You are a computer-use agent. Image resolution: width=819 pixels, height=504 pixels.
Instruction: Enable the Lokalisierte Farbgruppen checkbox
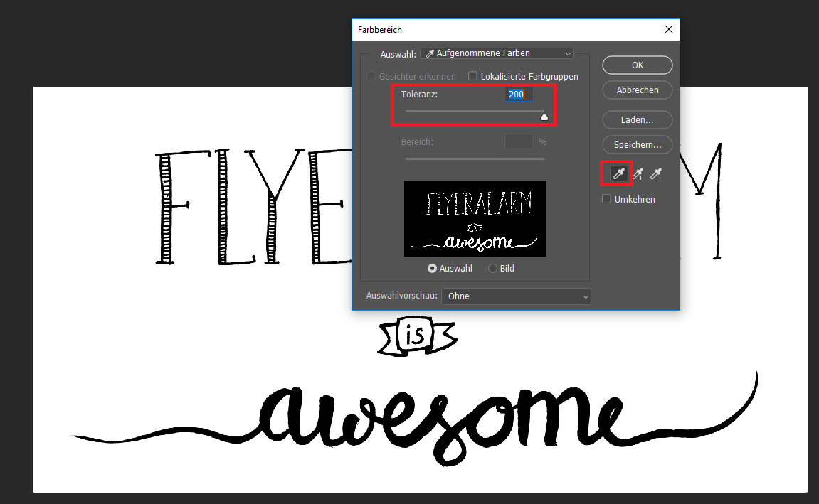coord(472,76)
